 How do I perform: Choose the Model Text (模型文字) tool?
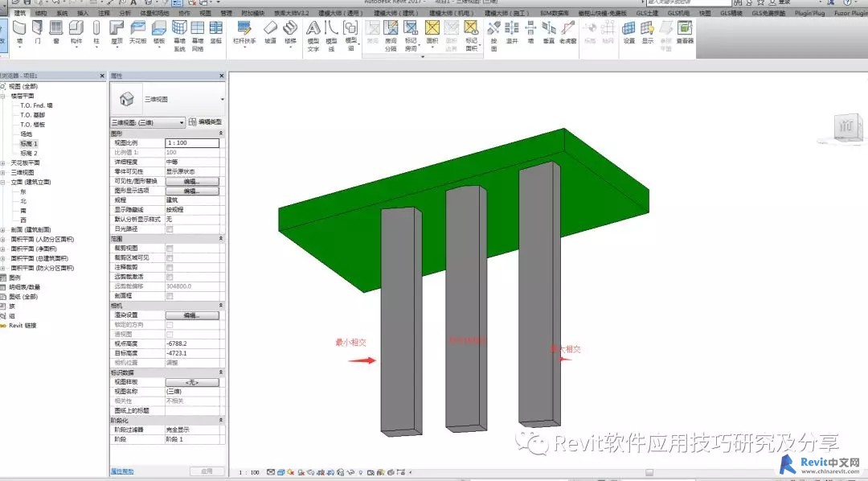[x=313, y=35]
